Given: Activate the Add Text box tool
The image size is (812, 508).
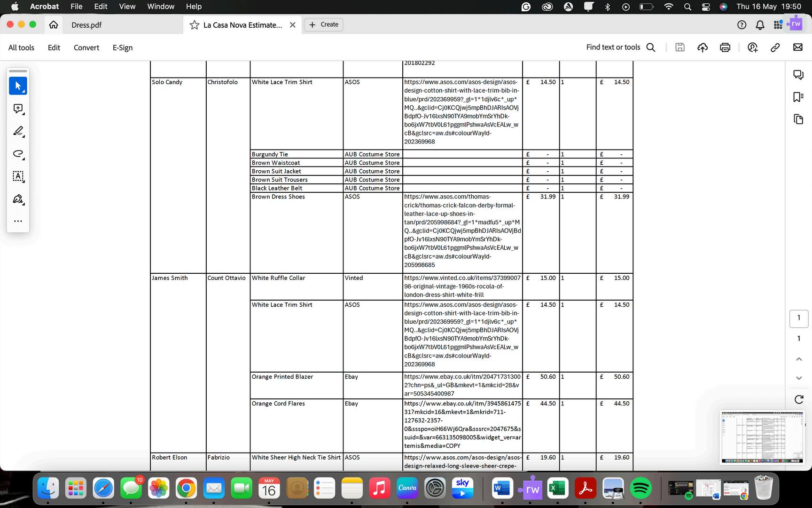Looking at the screenshot, I should 18,176.
